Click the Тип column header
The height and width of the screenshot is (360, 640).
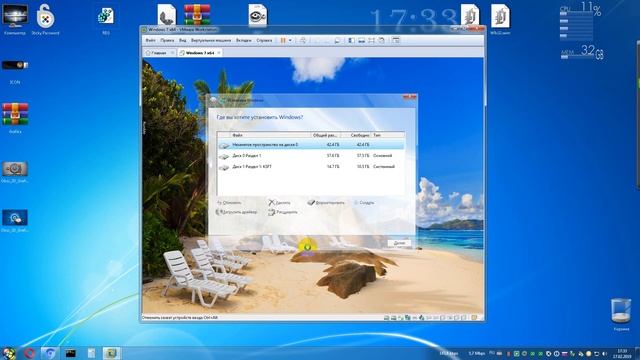[x=388, y=135]
